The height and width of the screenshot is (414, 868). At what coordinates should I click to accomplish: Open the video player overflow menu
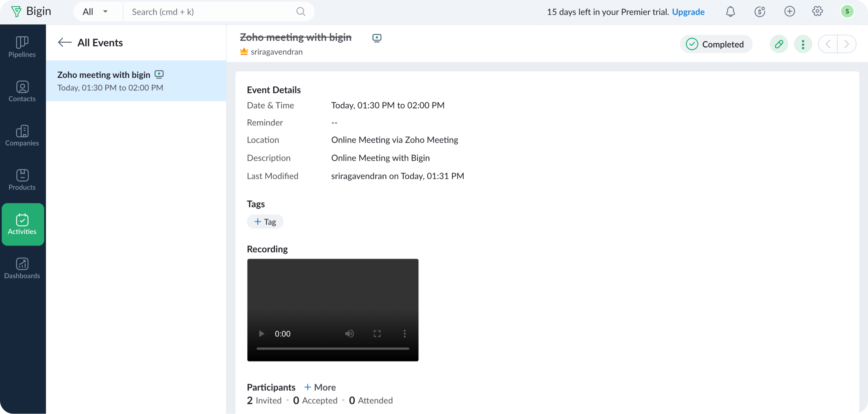404,334
